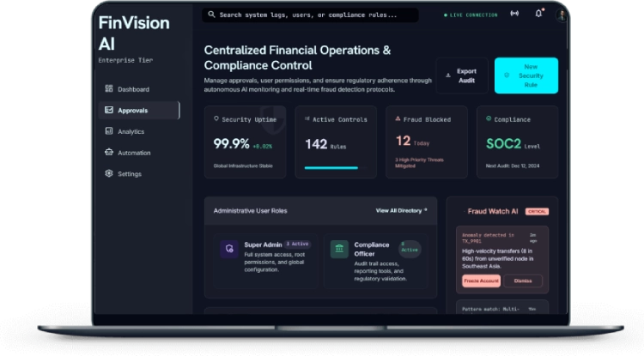Open the Compliance Officer role title
Viewport: 644px width, 356px height.
pyautogui.click(x=372, y=249)
